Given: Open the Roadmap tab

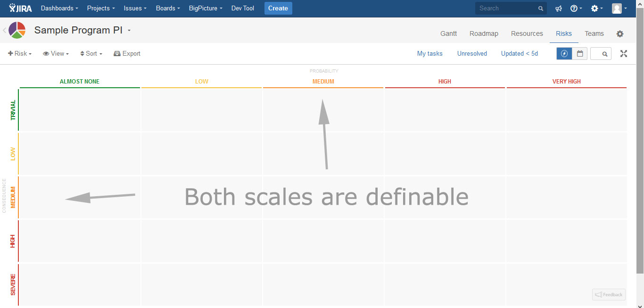Looking at the screenshot, I should coord(484,34).
